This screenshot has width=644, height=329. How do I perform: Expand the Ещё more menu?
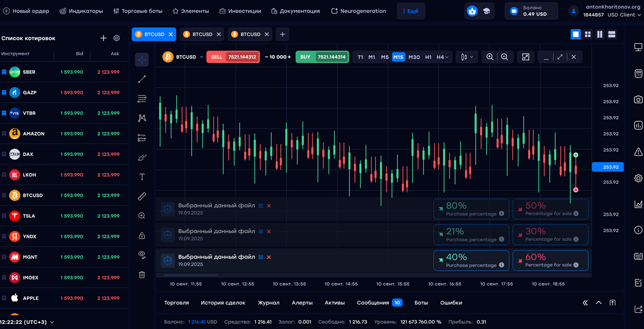click(411, 11)
